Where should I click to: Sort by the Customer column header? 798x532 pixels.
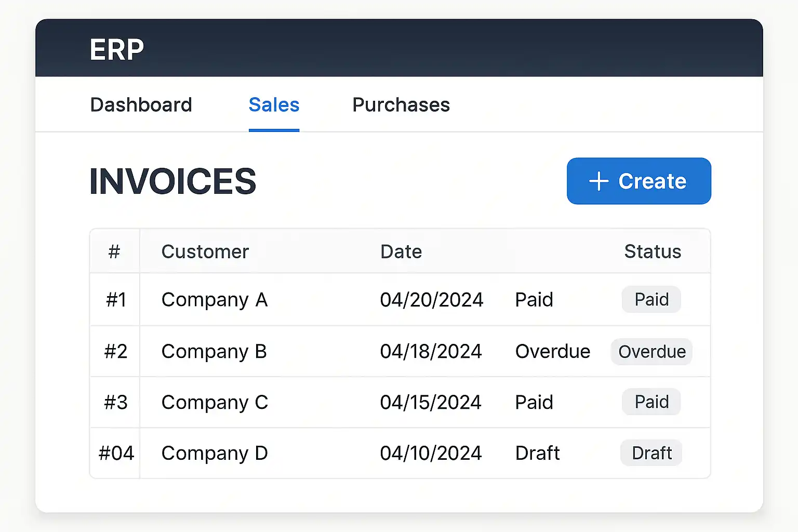pyautogui.click(x=205, y=251)
